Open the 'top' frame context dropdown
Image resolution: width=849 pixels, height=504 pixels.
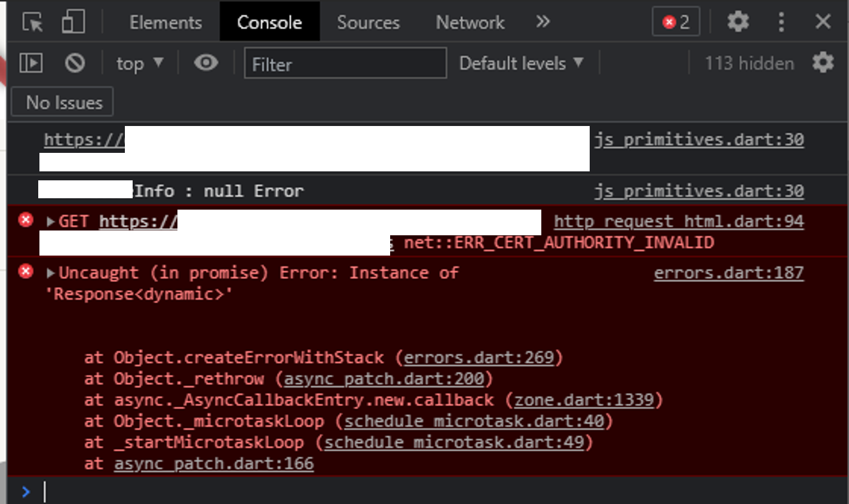coord(139,63)
